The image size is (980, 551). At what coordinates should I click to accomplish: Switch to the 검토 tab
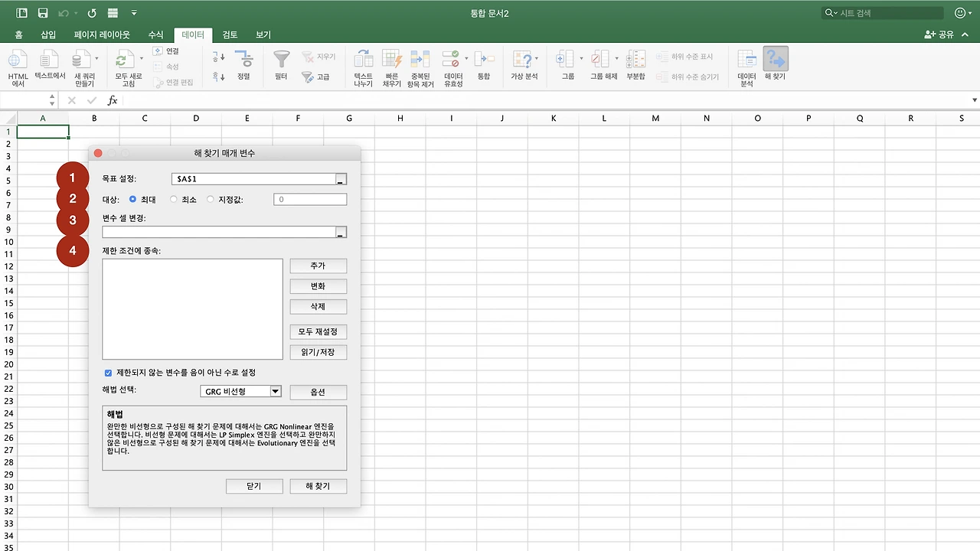pyautogui.click(x=230, y=34)
